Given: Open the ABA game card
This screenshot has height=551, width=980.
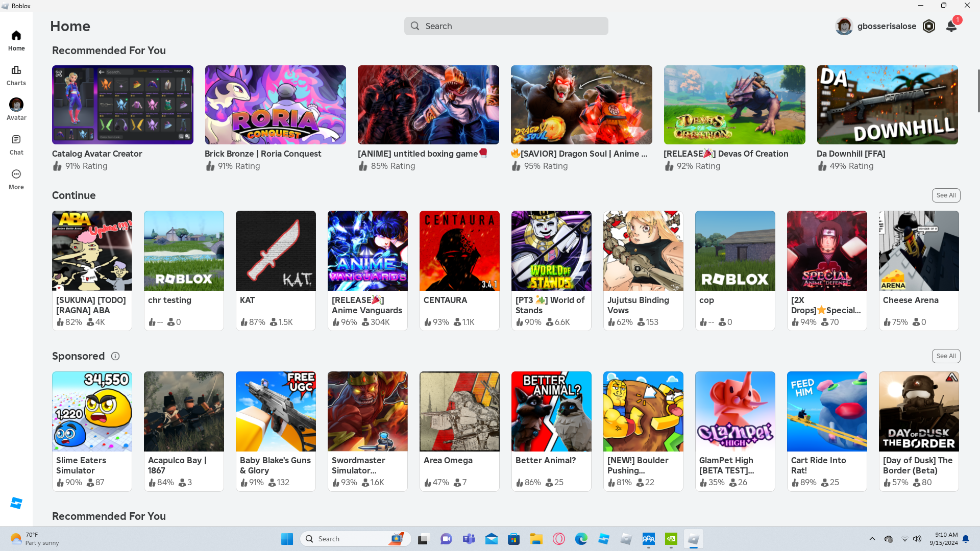Looking at the screenshot, I should (92, 270).
